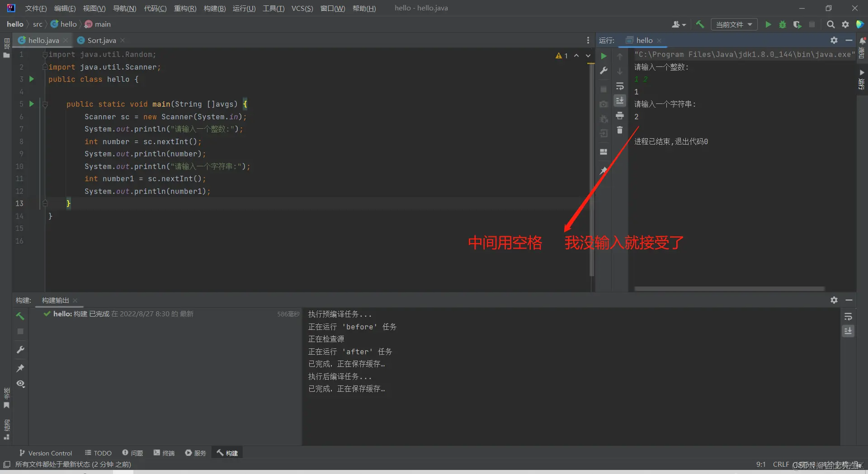
Task: Start debugging with the bug icon
Action: pyautogui.click(x=783, y=24)
